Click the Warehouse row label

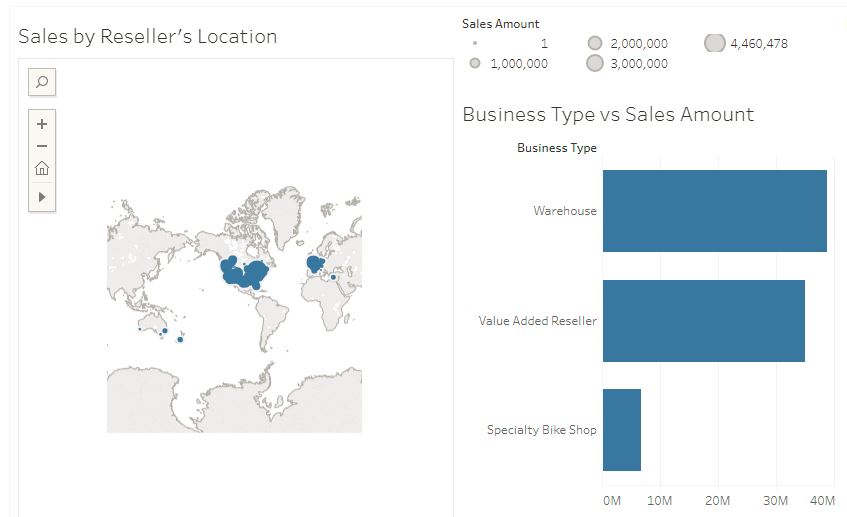565,211
